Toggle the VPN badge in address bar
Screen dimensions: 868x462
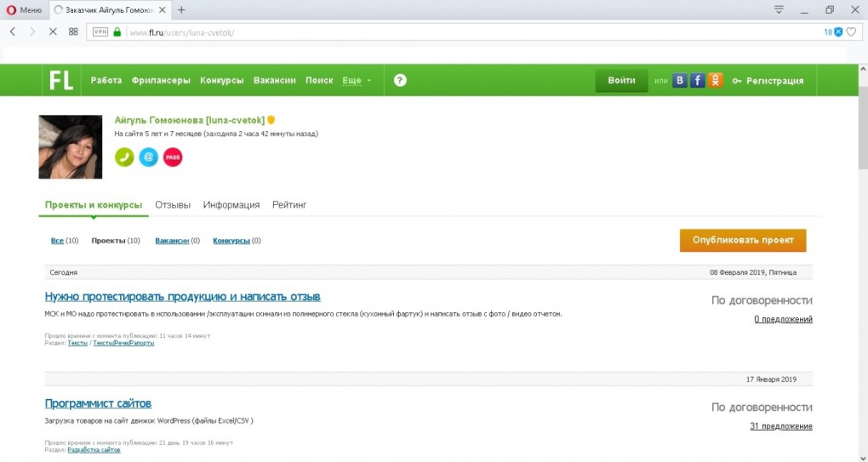[100, 32]
